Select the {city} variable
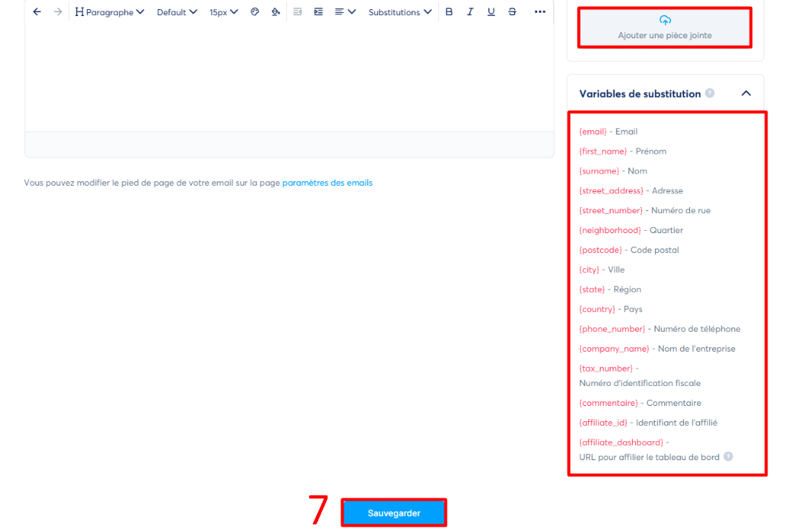788x532 pixels. 589,270
